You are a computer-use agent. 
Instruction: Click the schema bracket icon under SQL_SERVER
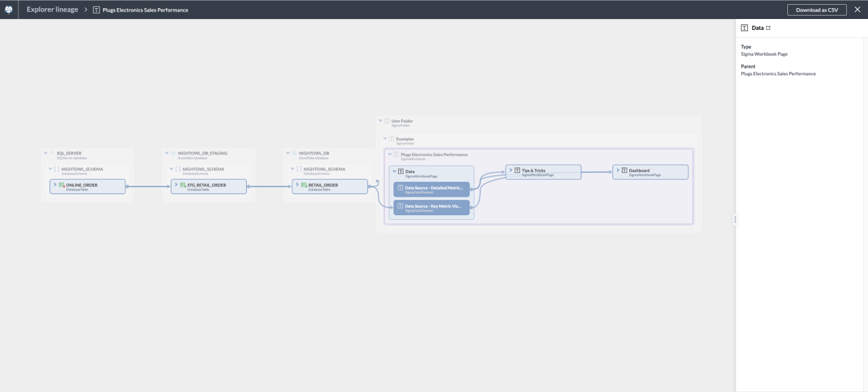[57, 169]
